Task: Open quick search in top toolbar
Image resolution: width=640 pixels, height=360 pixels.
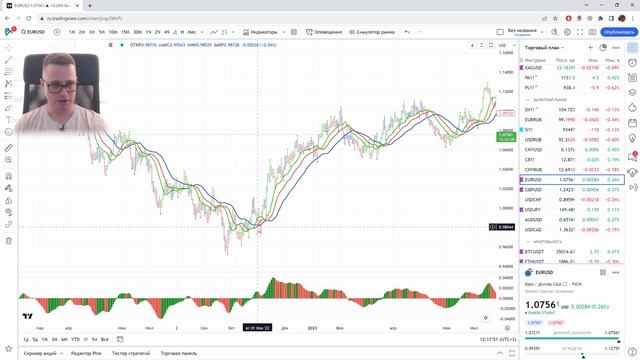Action: click(554, 32)
